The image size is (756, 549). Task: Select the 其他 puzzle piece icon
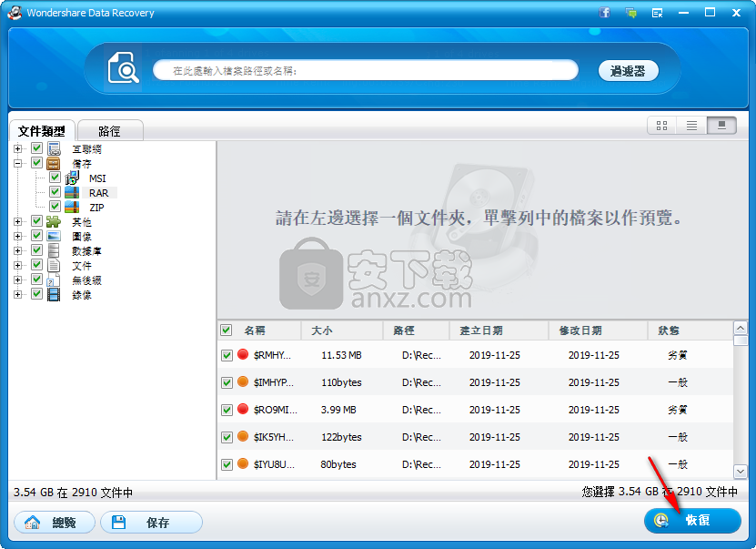pos(54,222)
